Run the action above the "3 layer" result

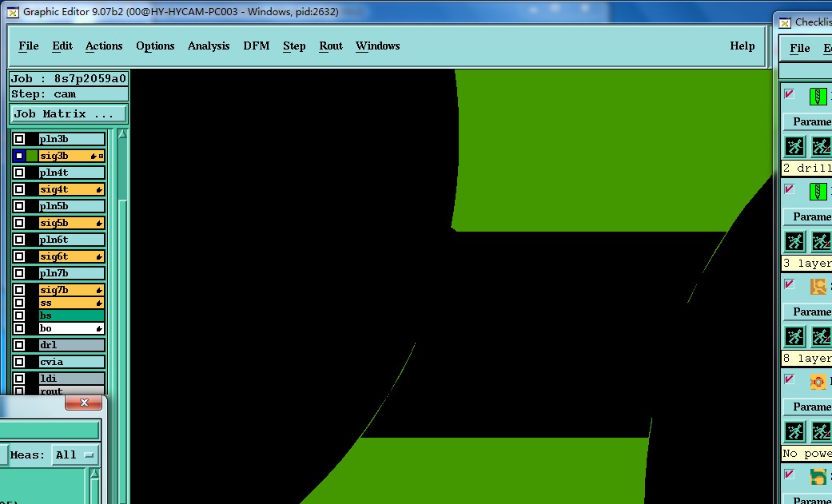point(794,241)
